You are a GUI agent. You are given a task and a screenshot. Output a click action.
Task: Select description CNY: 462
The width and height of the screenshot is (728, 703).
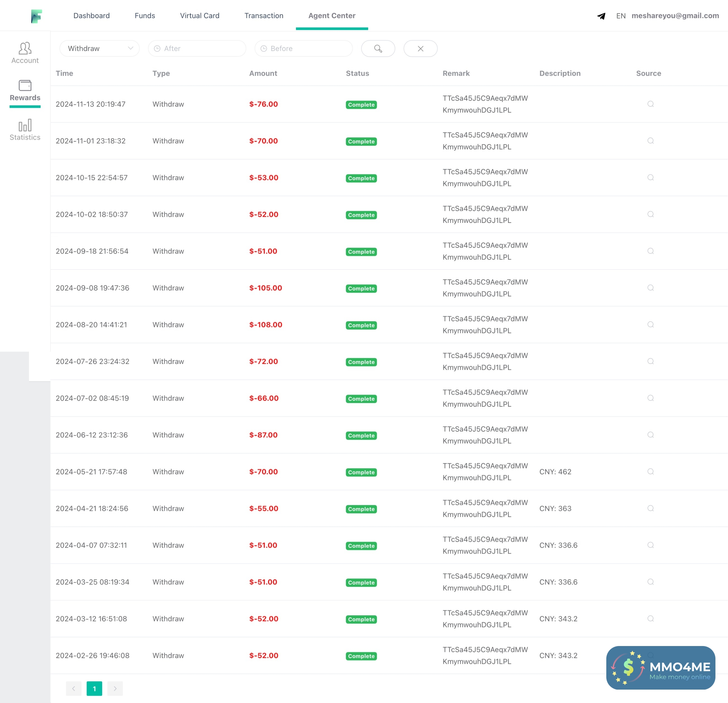[555, 472]
